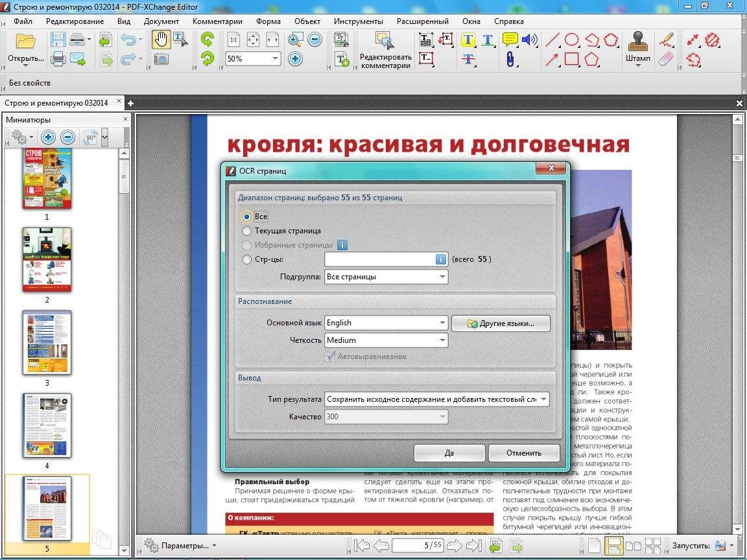Select the Rectangle drawing tool
Screen dimensions: 747x560
572,59
